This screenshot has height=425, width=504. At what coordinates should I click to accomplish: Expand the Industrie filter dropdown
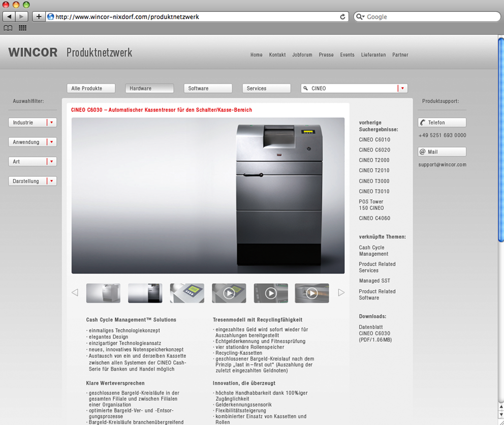click(x=33, y=123)
